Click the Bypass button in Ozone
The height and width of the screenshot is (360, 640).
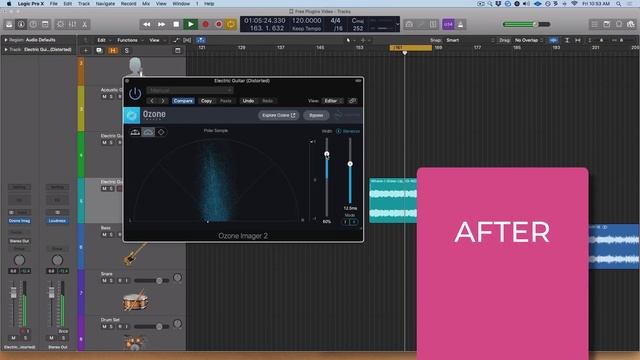tap(316, 116)
